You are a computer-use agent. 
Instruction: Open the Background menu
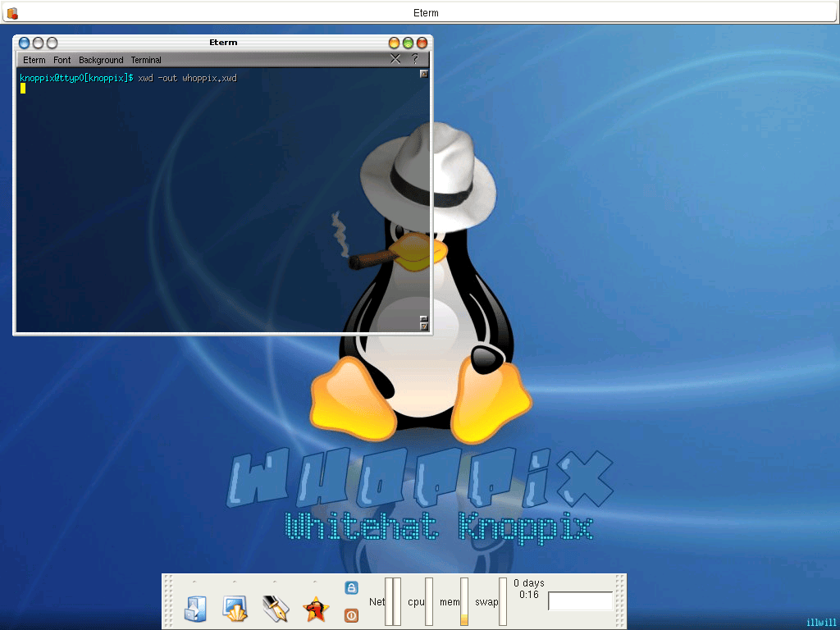(x=101, y=60)
